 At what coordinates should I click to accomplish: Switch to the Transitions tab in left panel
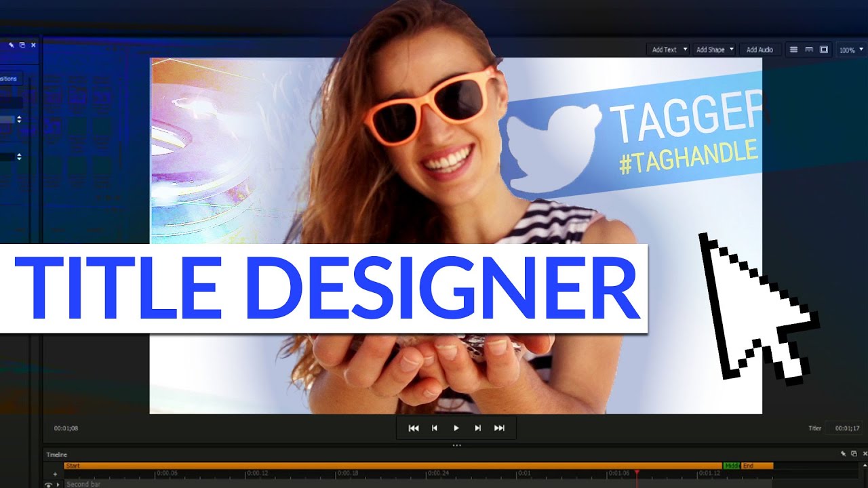pyautogui.click(x=10, y=79)
